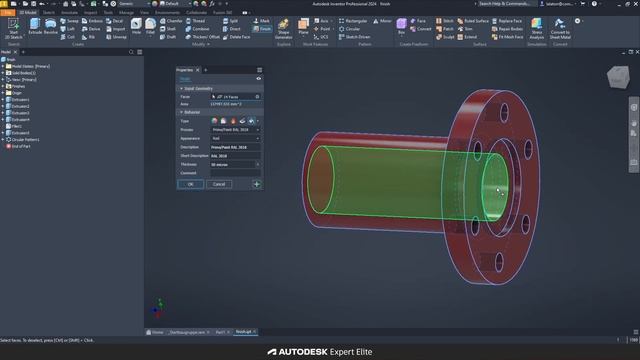Image resolution: width=640 pixels, height=360 pixels.
Task: Select the first finish Type icon
Action: click(214, 121)
